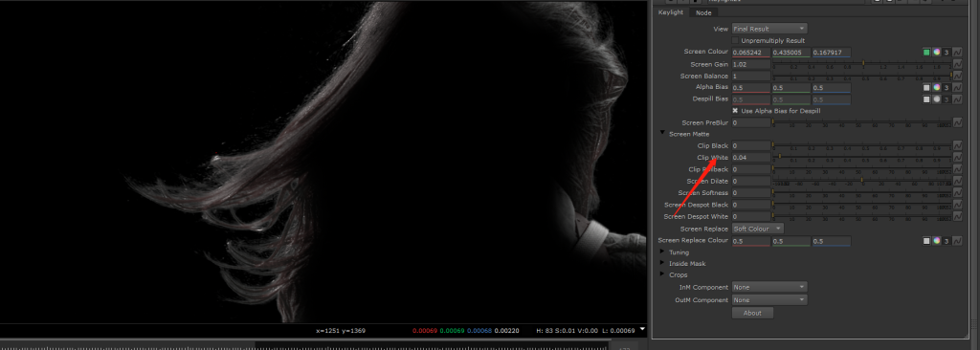Open animation menu for Screen Despot White
980x350 pixels.
(957, 216)
